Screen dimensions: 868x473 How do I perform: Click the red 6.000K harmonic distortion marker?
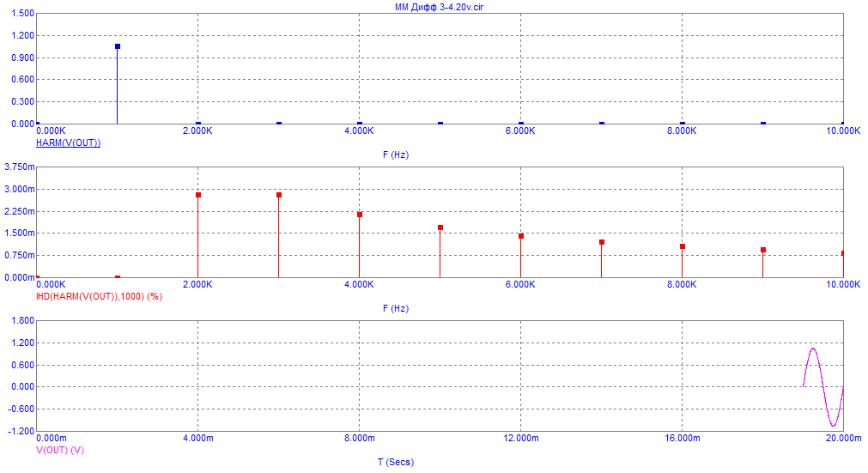pos(521,236)
